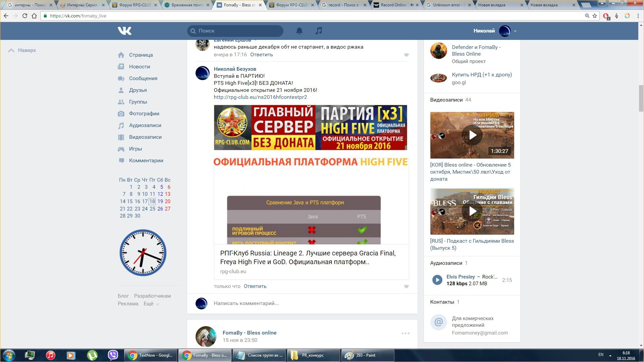
Task: Expand the Николай profile dropdown arrow
Action: pos(515,31)
